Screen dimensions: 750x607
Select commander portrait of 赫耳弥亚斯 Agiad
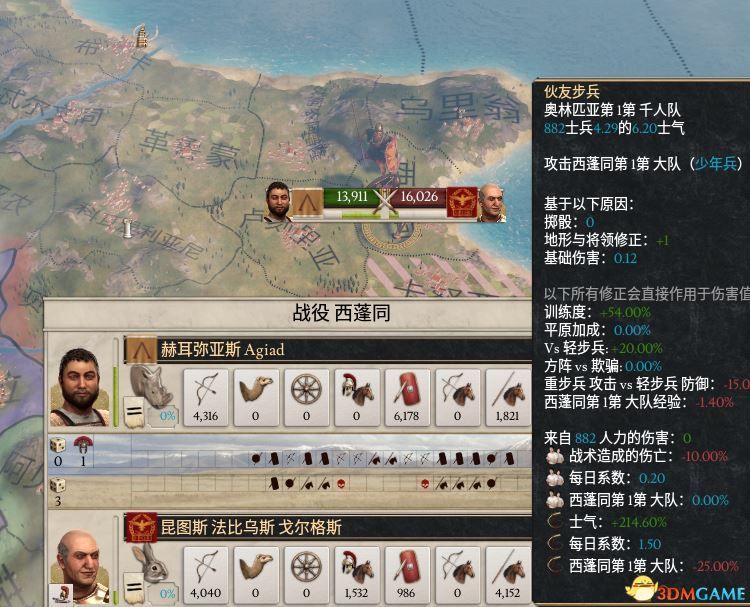[80, 387]
